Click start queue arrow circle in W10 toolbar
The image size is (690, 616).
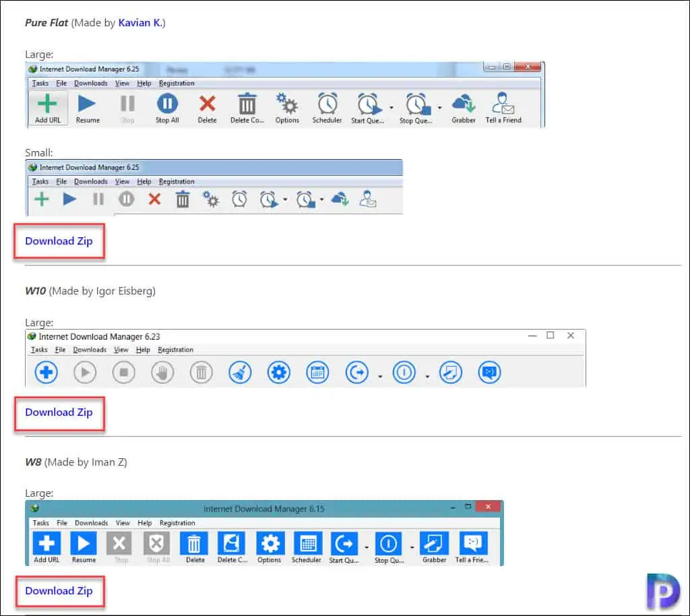[356, 372]
